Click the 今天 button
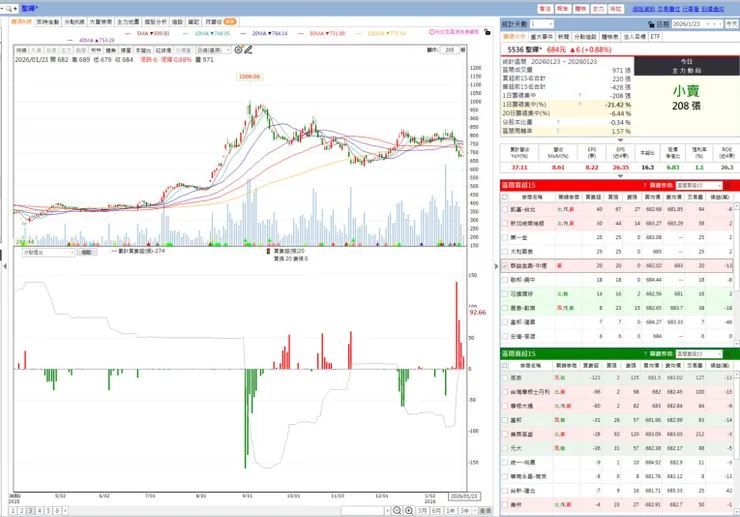Screen dimensions: 740x517 [x=731, y=24]
